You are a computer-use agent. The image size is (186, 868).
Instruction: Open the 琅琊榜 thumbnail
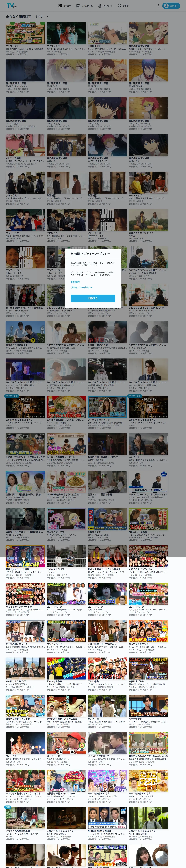[25, 519]
